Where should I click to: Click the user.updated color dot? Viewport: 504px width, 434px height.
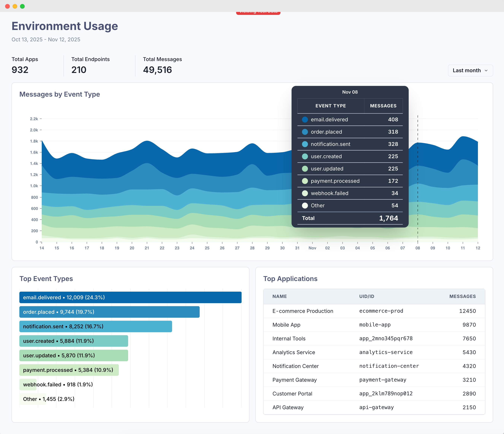pyautogui.click(x=305, y=169)
